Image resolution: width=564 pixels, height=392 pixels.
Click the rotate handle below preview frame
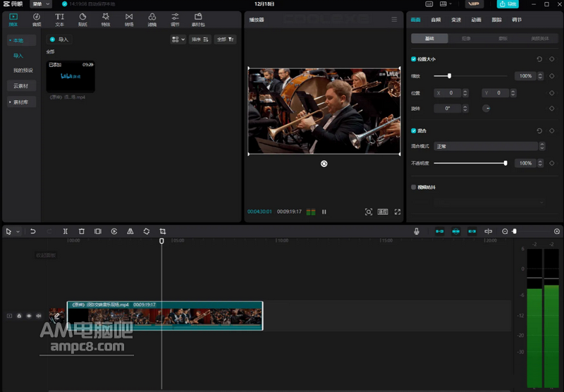click(x=324, y=164)
